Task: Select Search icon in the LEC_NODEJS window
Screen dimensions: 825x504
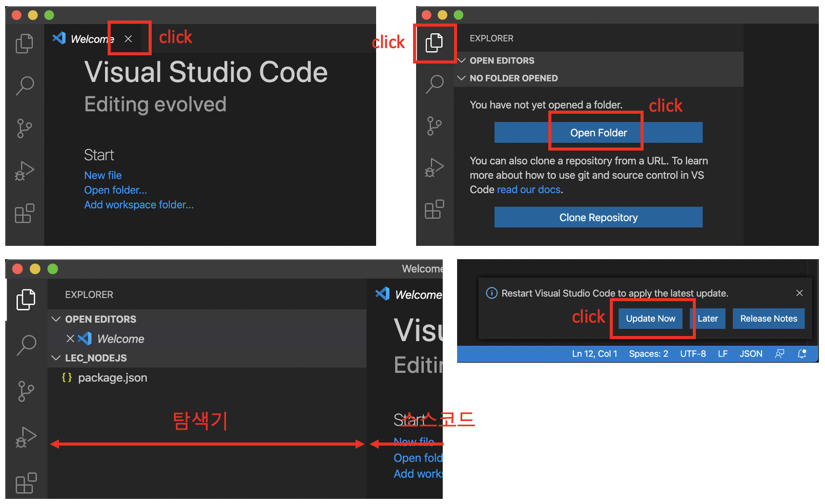Action: pyautogui.click(x=26, y=345)
